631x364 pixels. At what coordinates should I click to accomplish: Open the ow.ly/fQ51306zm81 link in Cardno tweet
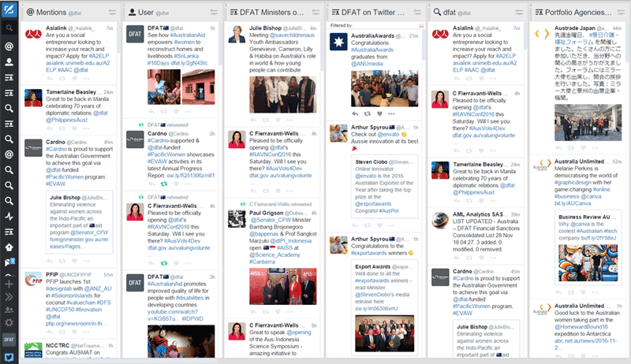[x=191, y=176]
